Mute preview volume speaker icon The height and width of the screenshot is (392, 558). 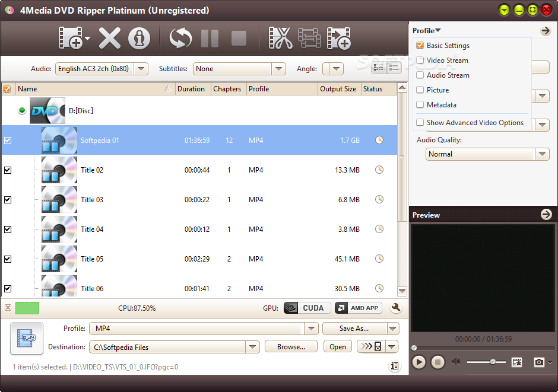point(456,362)
